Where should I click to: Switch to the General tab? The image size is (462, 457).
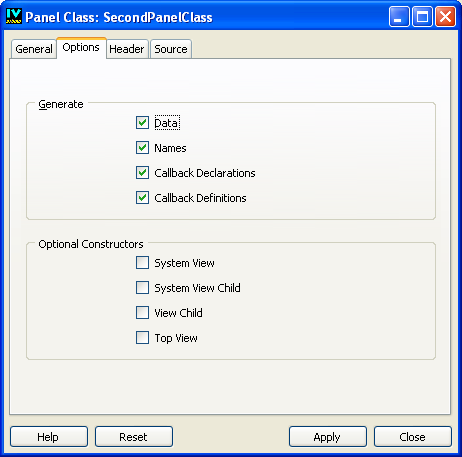(x=34, y=49)
